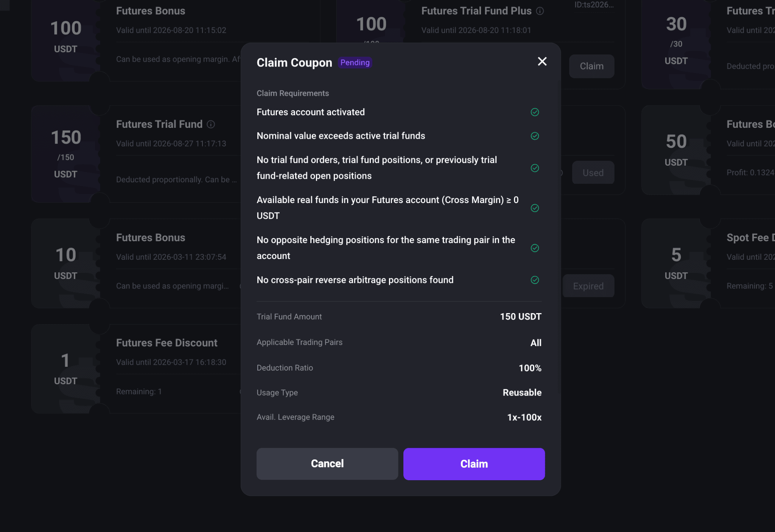Select the 10 USDT Futures Bonus card
The width and height of the screenshot is (775, 532).
[136, 264]
